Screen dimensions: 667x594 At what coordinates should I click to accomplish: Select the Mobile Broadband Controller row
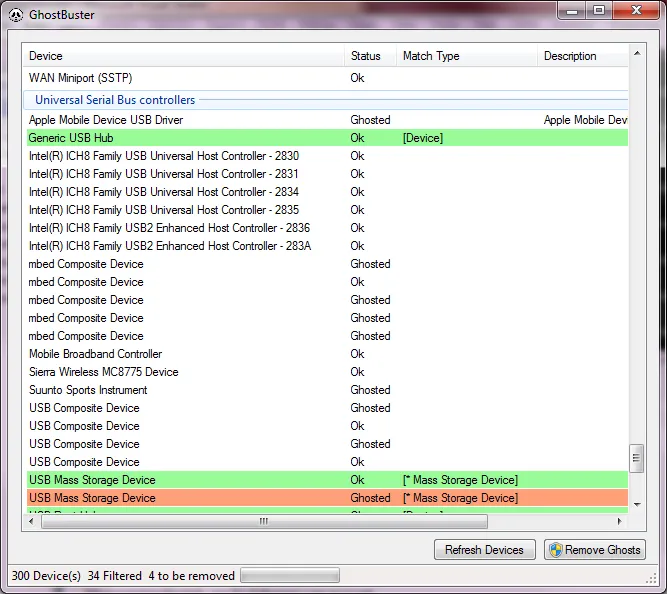(x=95, y=354)
